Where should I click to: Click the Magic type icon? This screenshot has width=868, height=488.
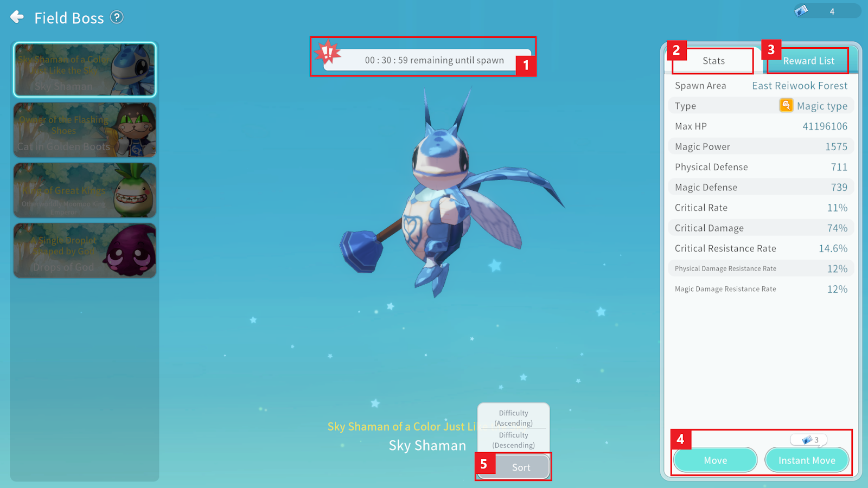pyautogui.click(x=786, y=105)
